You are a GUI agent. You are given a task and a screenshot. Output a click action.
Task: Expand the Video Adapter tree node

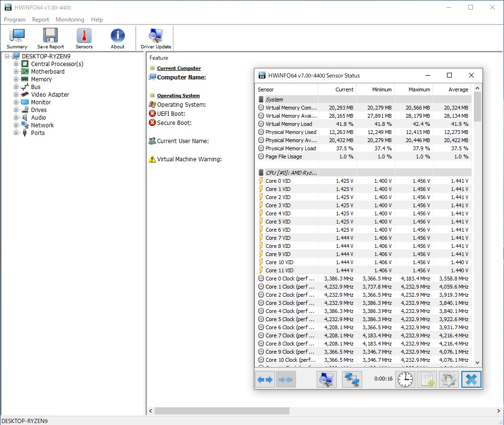click(16, 95)
